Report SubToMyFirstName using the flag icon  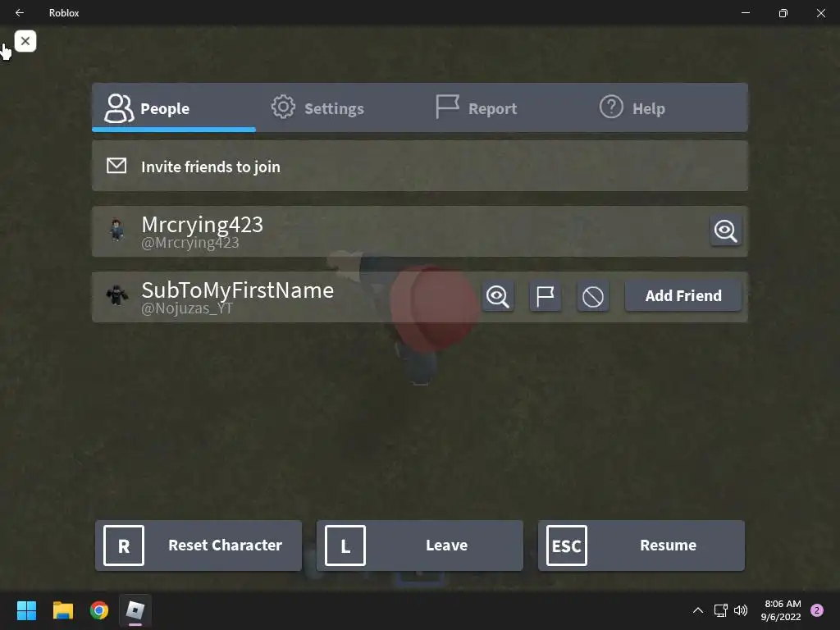[546, 295]
